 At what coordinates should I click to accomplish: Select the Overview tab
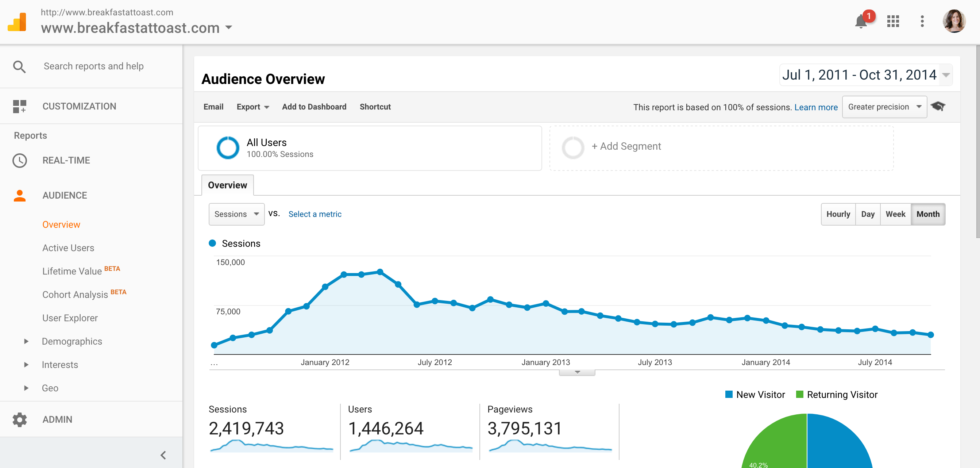pos(228,185)
